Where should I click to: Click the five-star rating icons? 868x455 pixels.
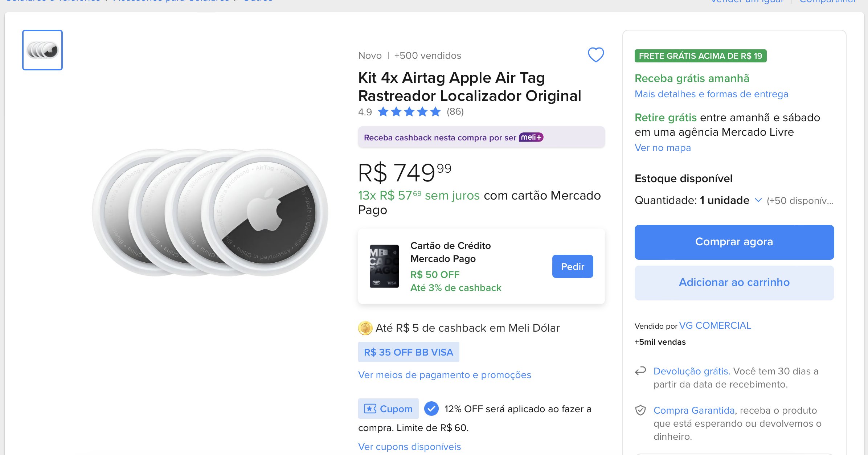point(409,112)
